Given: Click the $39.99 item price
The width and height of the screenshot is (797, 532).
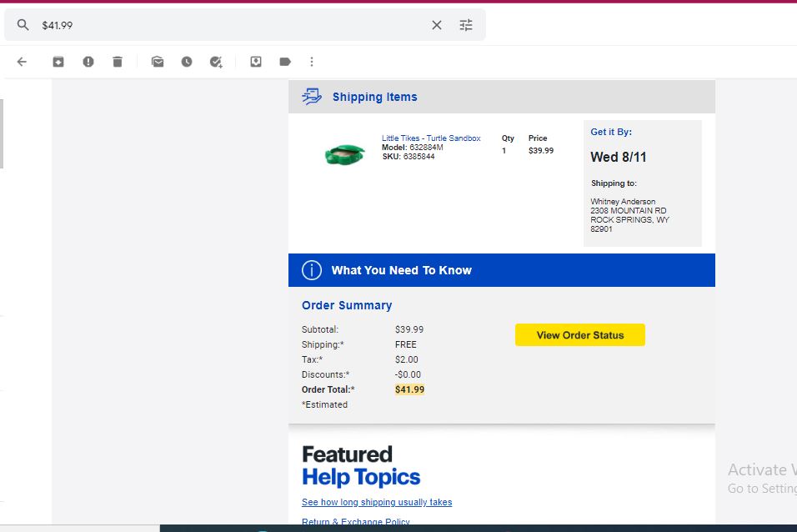Looking at the screenshot, I should coord(541,151).
